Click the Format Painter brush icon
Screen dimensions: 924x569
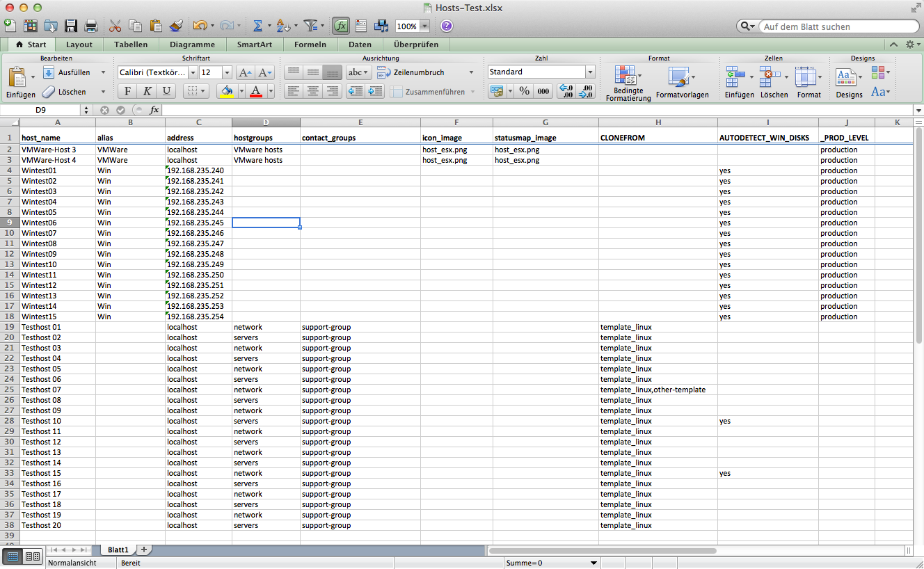(x=176, y=26)
